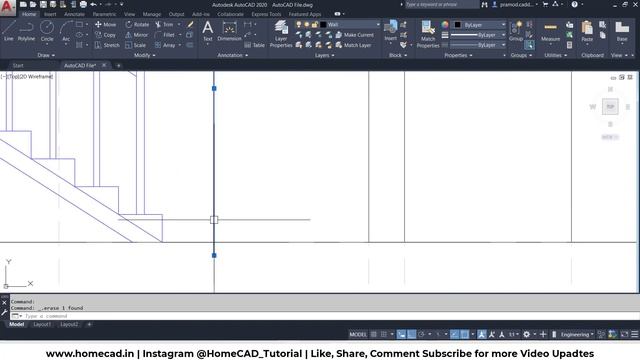Open Layer Properties manager

point(281,34)
